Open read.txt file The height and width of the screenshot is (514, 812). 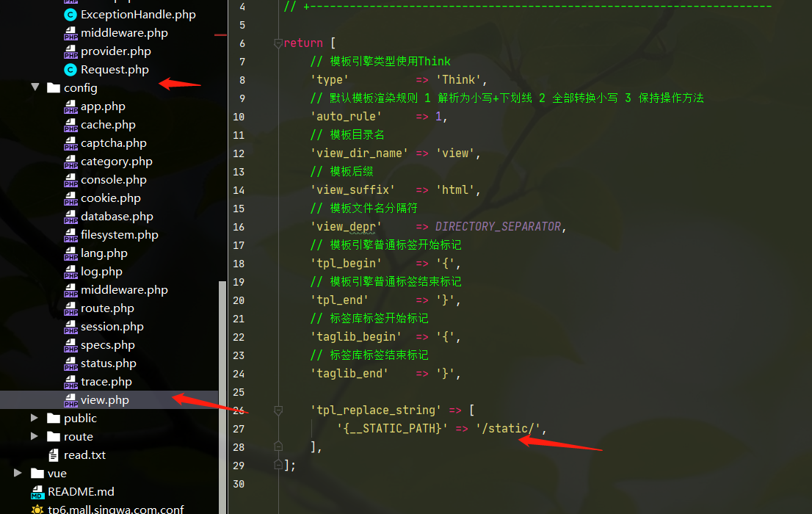tap(84, 455)
